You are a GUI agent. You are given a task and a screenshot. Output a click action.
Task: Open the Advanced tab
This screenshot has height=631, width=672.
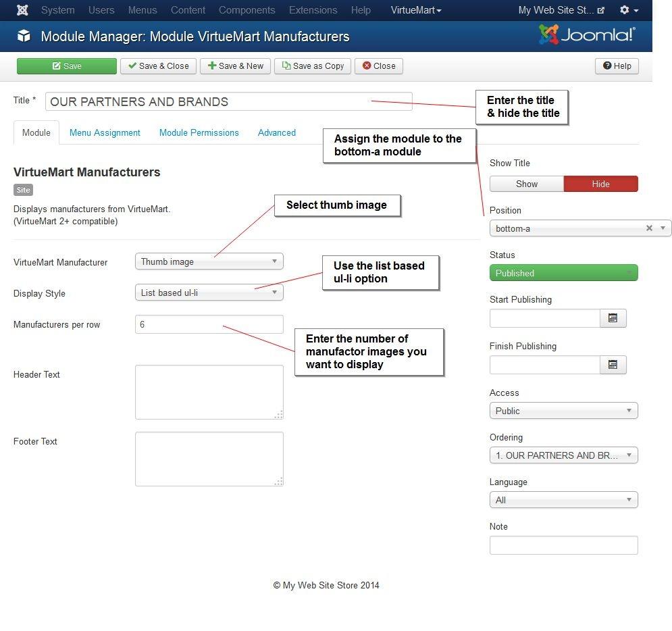(276, 132)
